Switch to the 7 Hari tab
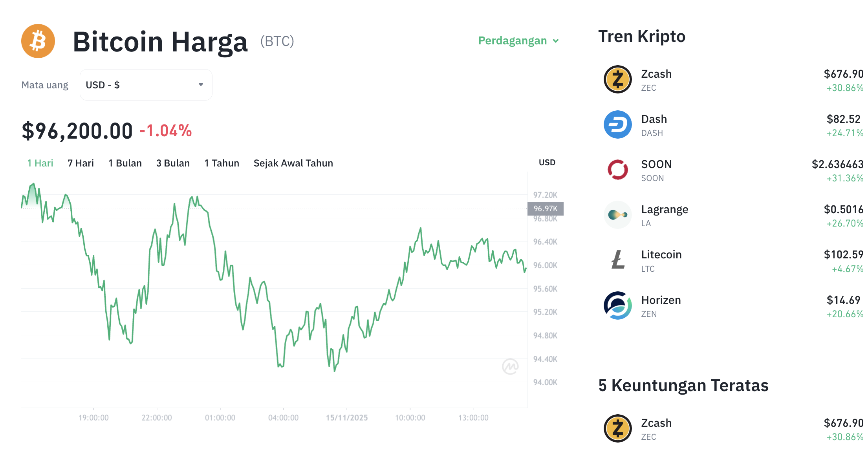 81,163
